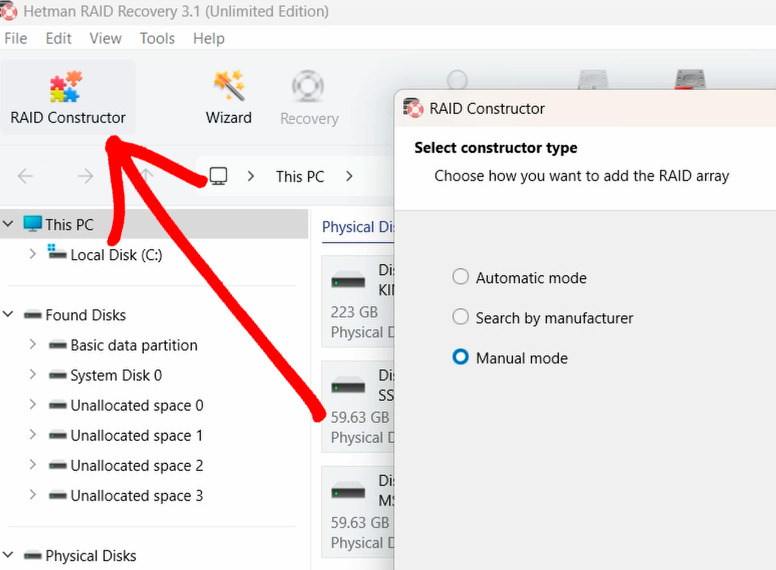
Task: Expand Unallocated space 0 node
Action: coord(33,405)
